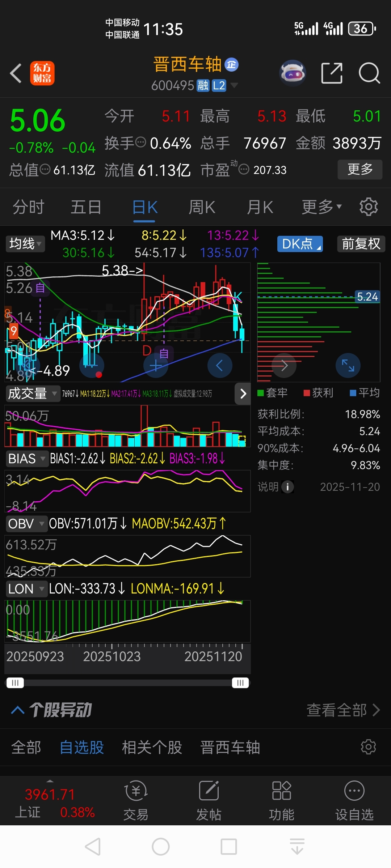The width and height of the screenshot is (391, 868).
Task: Select the 日K tab
Action: [145, 207]
